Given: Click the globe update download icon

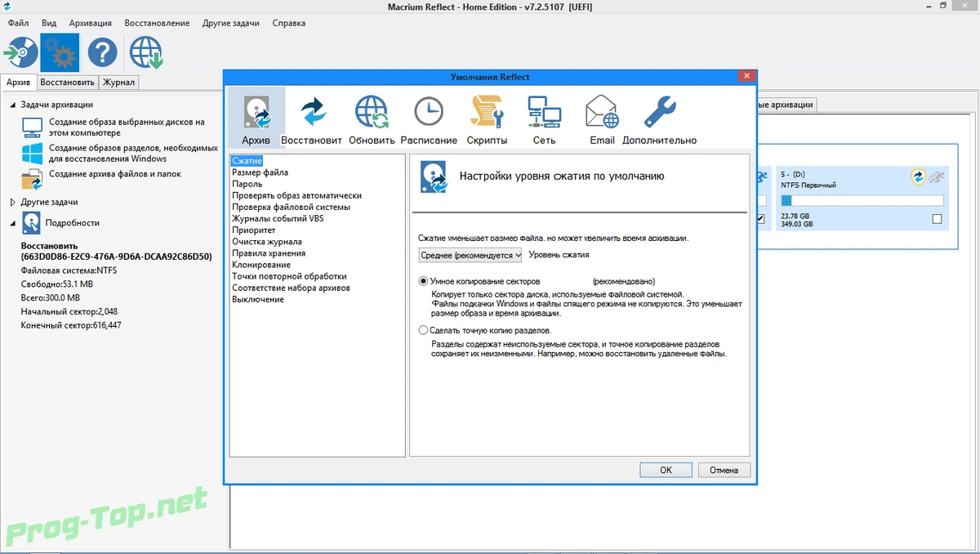Looking at the screenshot, I should tap(147, 54).
